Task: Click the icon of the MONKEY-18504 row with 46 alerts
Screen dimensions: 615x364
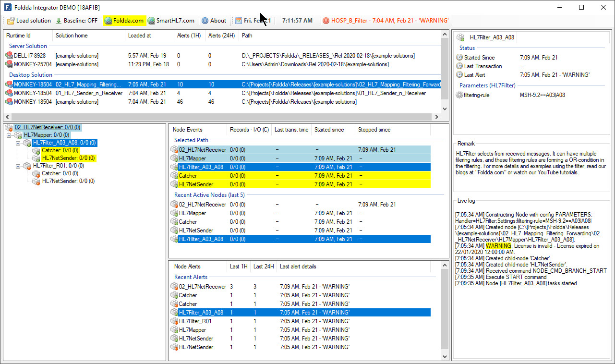Action: coord(9,102)
